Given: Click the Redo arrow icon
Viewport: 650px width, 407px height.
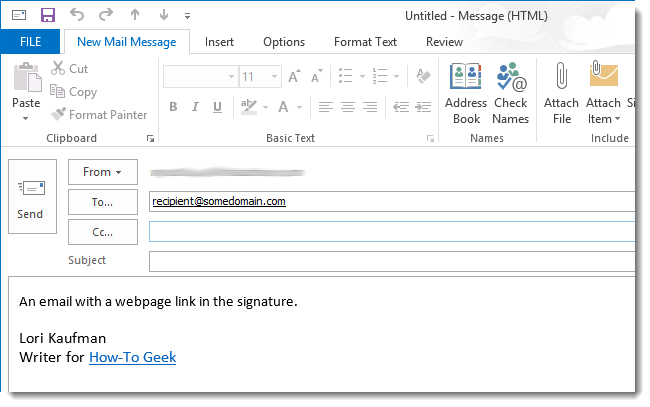Looking at the screenshot, I should [x=106, y=15].
